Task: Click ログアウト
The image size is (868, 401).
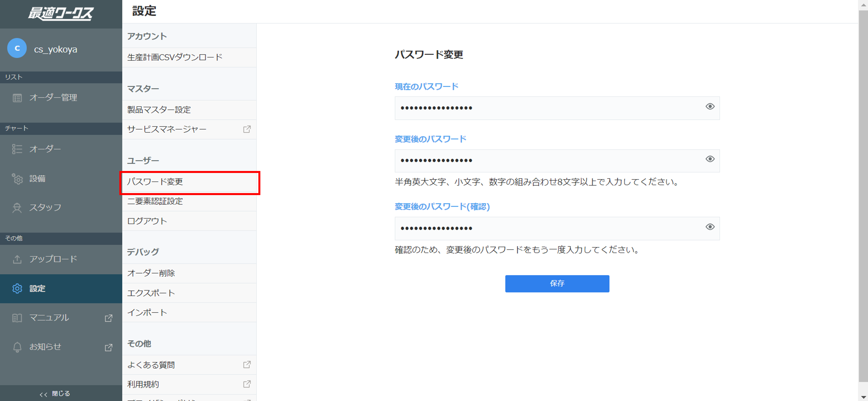Action: 189,221
